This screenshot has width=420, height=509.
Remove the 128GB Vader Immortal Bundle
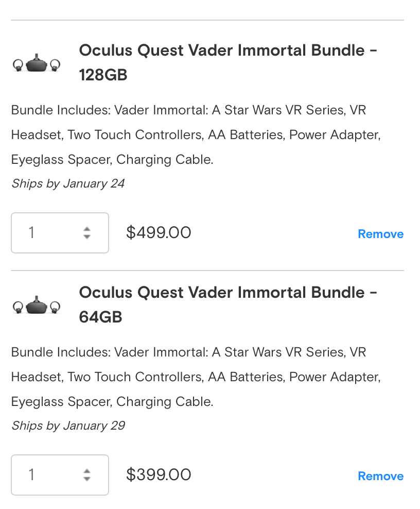[x=380, y=234]
